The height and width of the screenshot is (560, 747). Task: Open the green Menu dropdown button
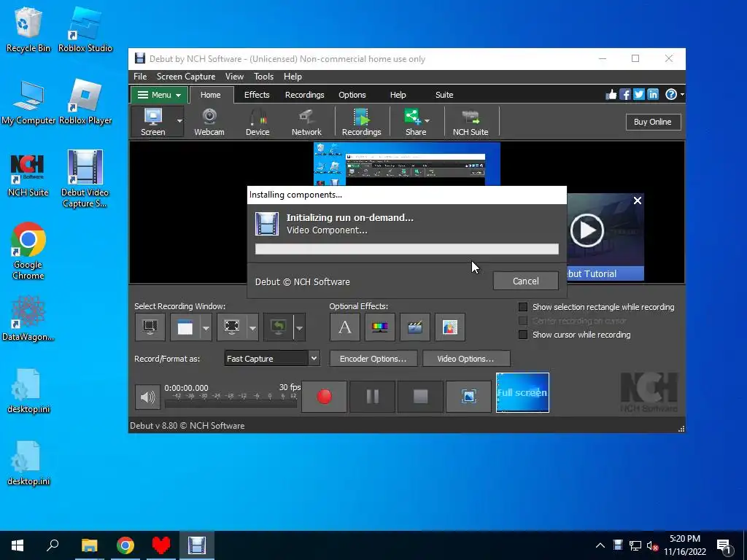coord(158,95)
